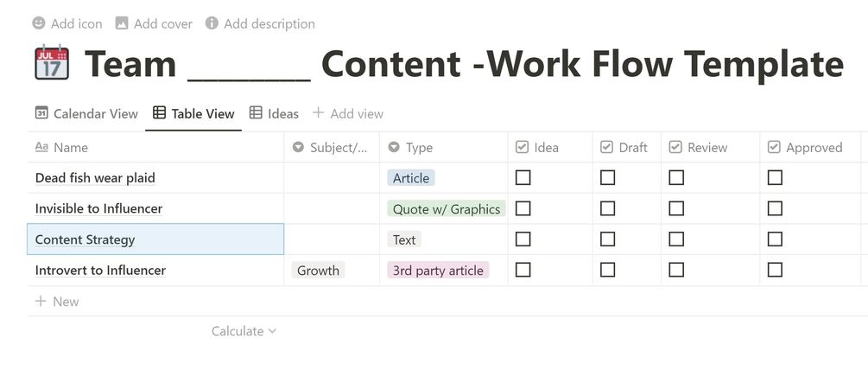Screen dimensions: 868x383
Task: Click the smiley Add icon button
Action: click(39, 23)
